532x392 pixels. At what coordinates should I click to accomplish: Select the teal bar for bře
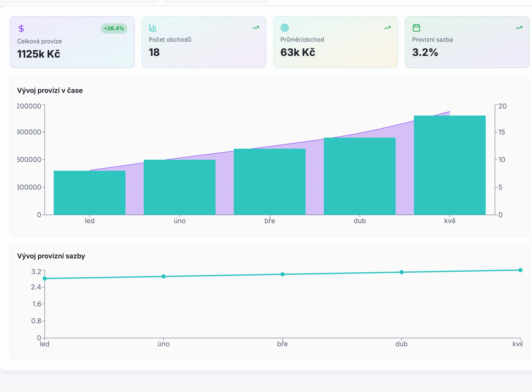[270, 182]
